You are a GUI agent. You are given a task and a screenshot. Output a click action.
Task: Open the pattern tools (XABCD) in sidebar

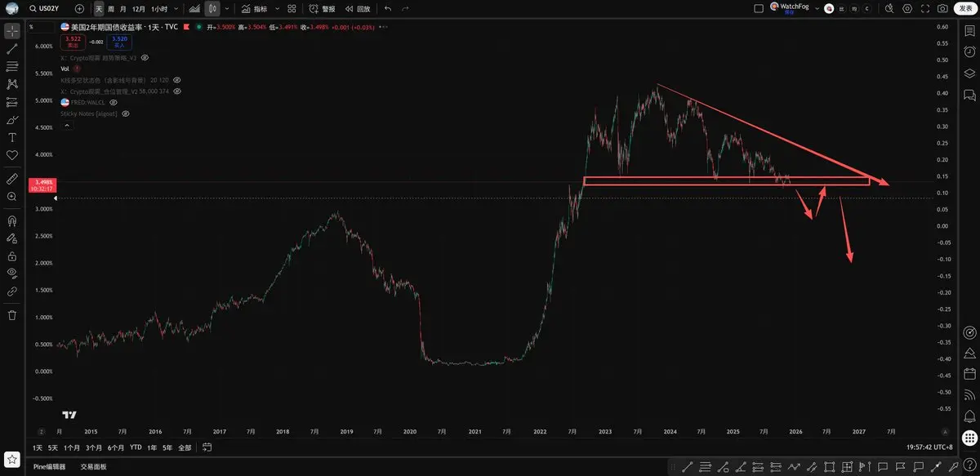12,84
